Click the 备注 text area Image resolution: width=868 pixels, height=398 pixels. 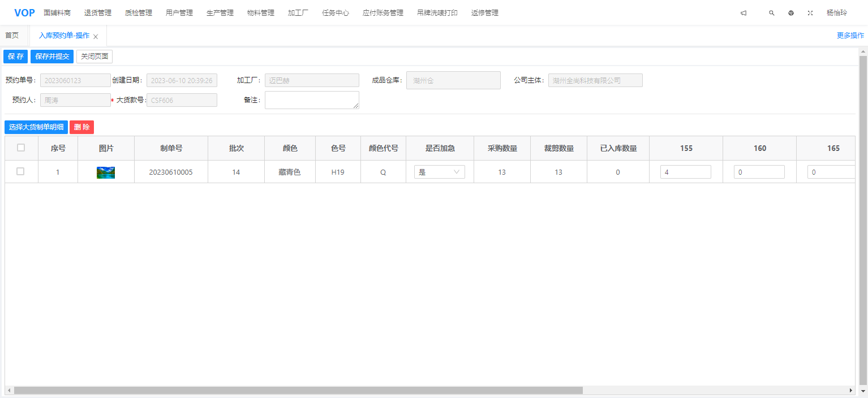click(x=312, y=100)
